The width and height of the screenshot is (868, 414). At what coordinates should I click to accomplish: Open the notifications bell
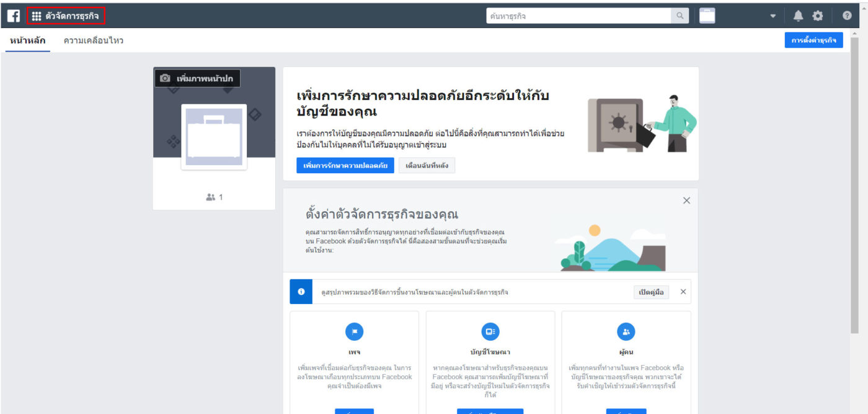(x=798, y=16)
